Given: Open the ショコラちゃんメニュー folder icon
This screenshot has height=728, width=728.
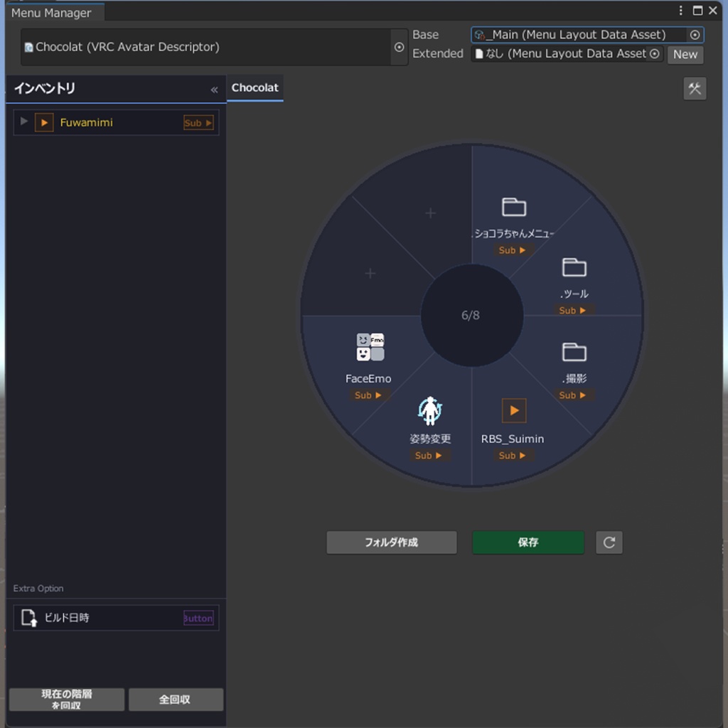Looking at the screenshot, I should [514, 206].
